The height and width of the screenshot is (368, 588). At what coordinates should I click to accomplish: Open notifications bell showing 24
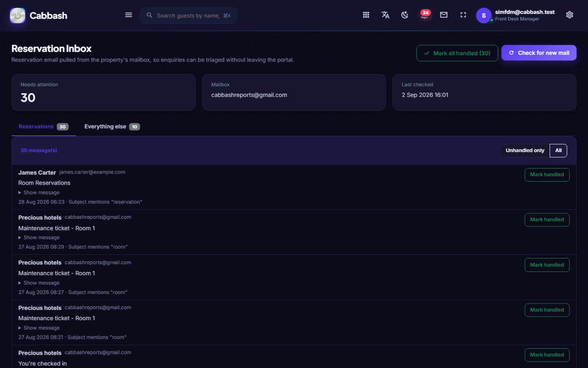point(425,15)
